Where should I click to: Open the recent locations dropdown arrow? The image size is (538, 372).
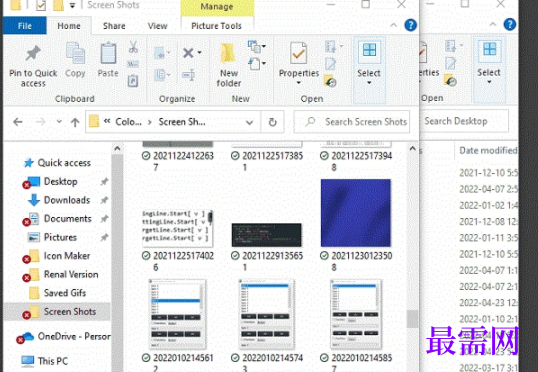click(59, 121)
